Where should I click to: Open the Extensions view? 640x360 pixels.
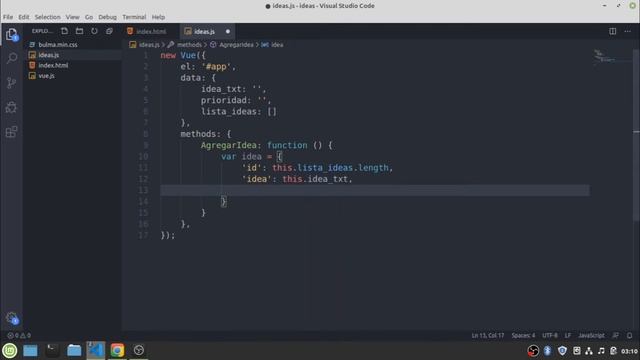click(11, 132)
